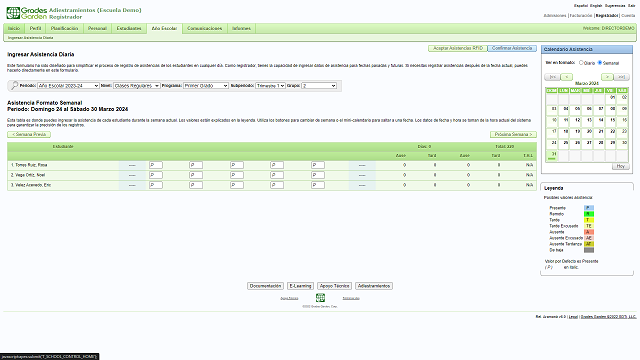Click Ingresar Asistencia Diaria breadcrumb
Screen dimensions: 640x360
31,38
